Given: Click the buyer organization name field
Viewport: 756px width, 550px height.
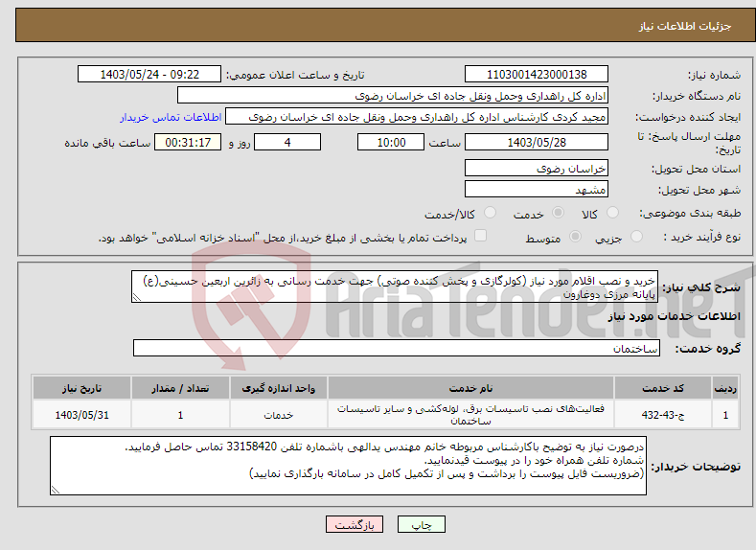Looking at the screenshot, I should [x=393, y=96].
